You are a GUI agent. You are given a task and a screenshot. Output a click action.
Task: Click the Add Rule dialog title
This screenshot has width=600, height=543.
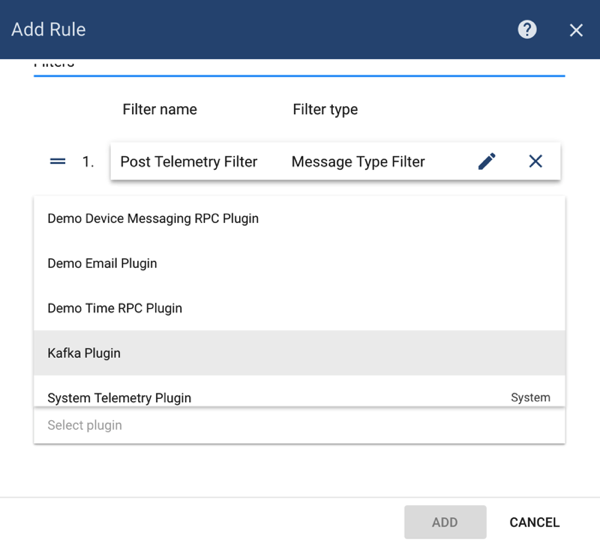48,30
